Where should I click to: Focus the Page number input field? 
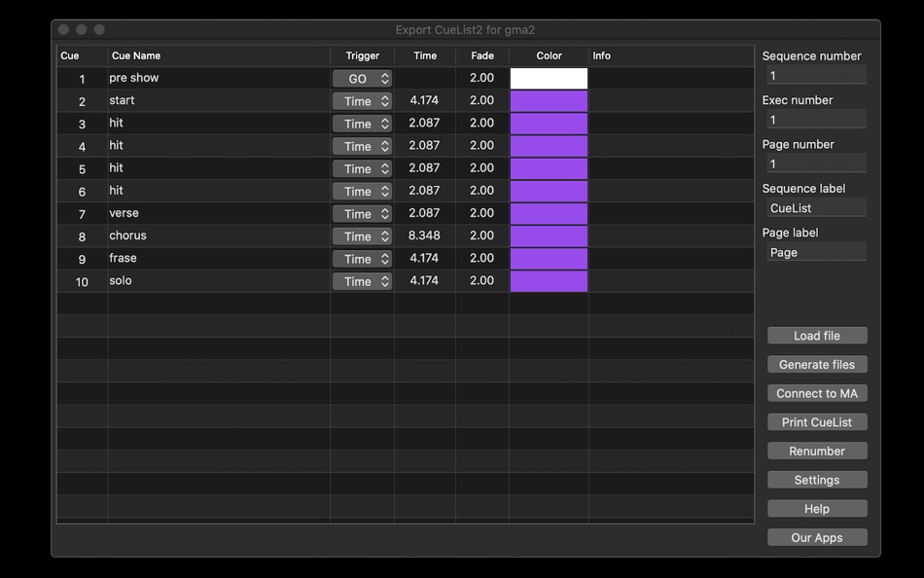pyautogui.click(x=816, y=164)
